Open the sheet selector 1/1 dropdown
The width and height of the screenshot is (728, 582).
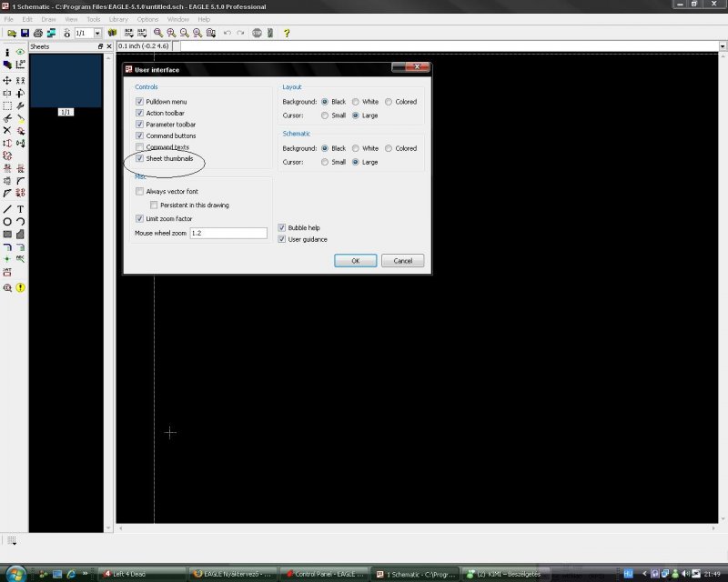[x=97, y=33]
